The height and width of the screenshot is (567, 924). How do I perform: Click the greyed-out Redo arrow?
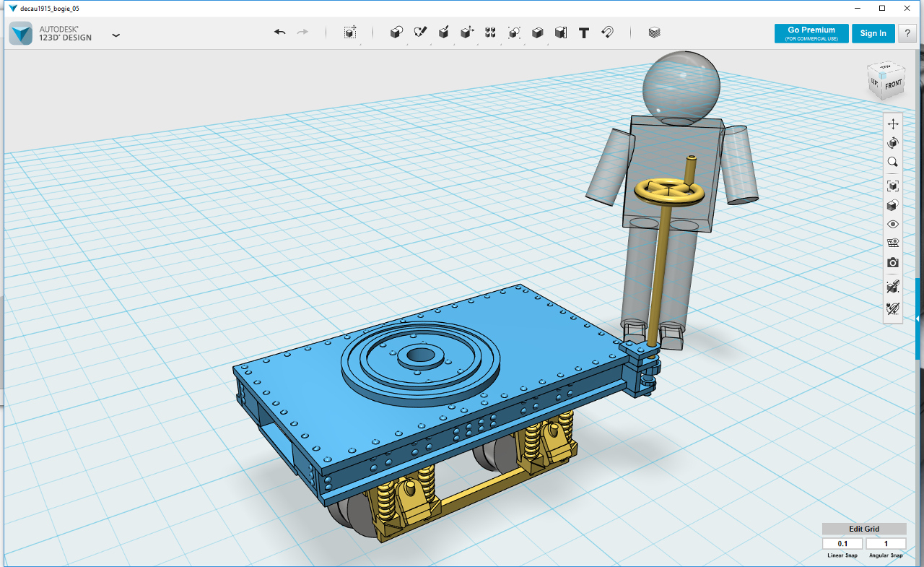coord(302,33)
